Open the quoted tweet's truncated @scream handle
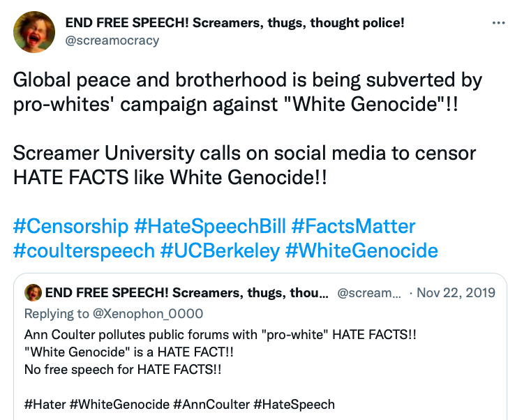This screenshot has width=508, height=420. [369, 293]
